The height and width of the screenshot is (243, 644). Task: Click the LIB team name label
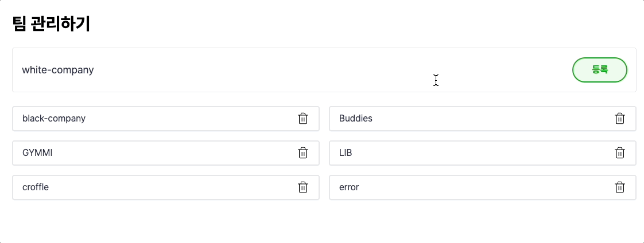coord(345,153)
